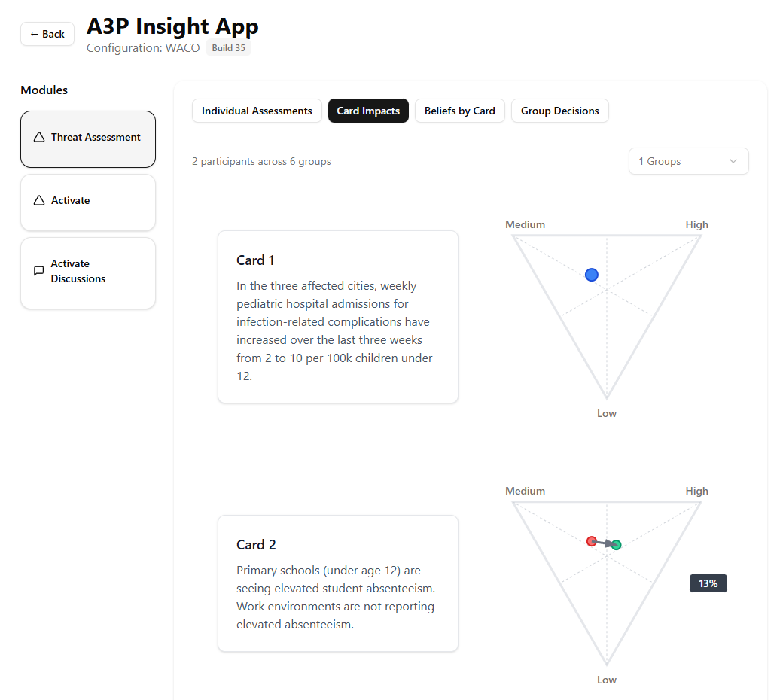Click the blue dot on Card 1 chart
Viewport: 783px width, 700px height.
592,275
